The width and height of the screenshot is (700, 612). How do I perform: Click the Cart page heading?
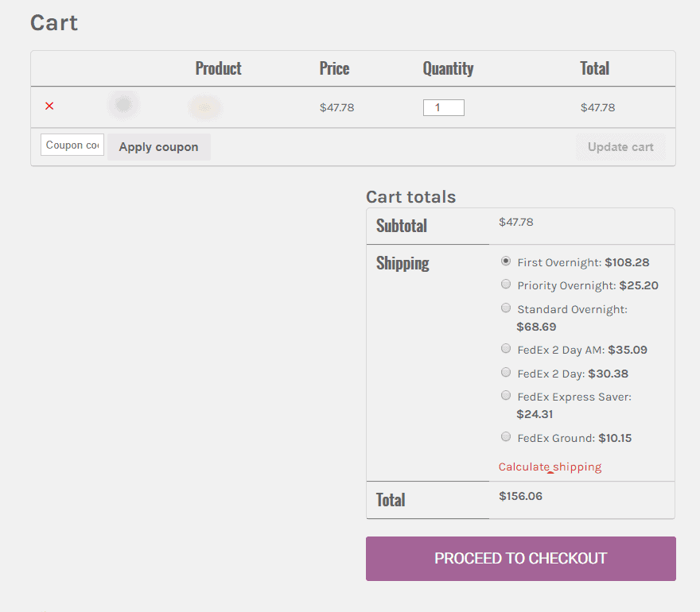pos(54,23)
